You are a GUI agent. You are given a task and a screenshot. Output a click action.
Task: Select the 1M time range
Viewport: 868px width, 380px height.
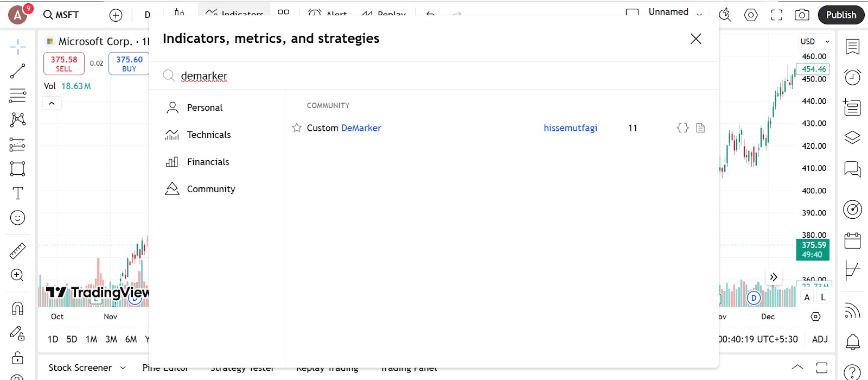[x=91, y=339]
